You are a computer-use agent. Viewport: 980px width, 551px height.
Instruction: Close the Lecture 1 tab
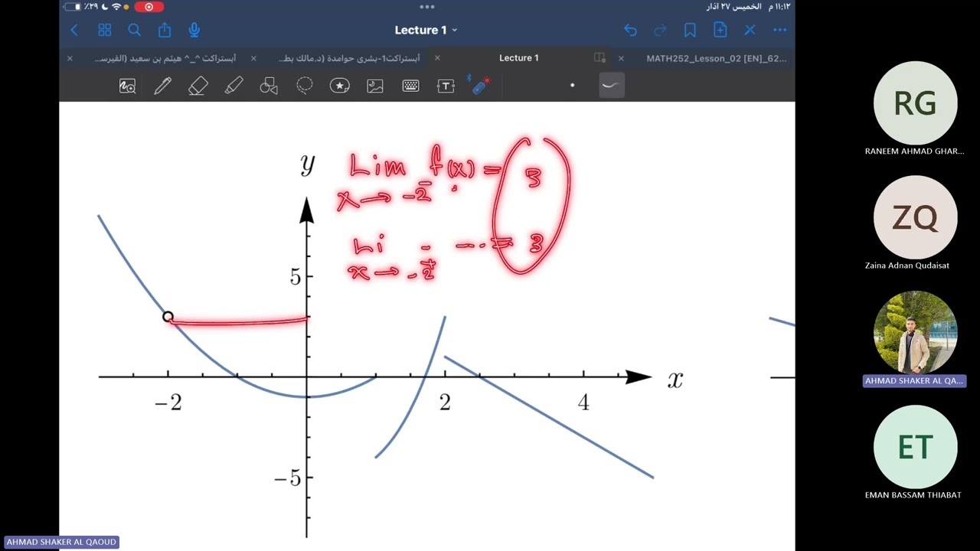click(x=437, y=58)
